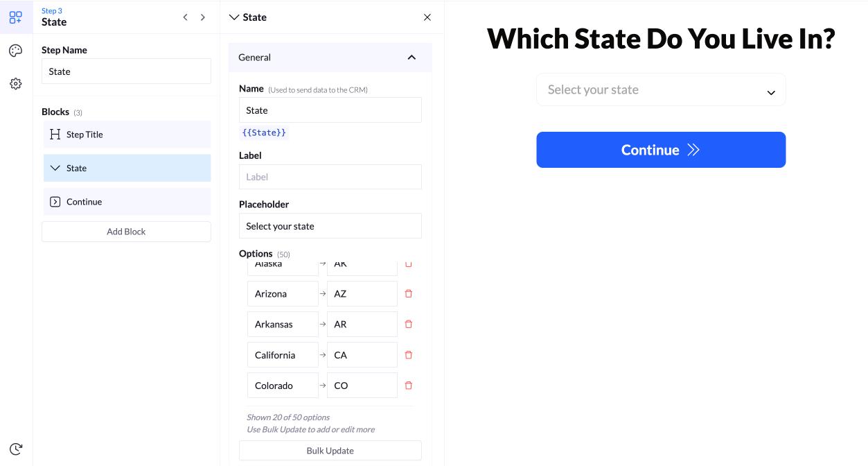Delete the Colorado option
Viewport: 868px width, 466px height.
pyautogui.click(x=408, y=386)
